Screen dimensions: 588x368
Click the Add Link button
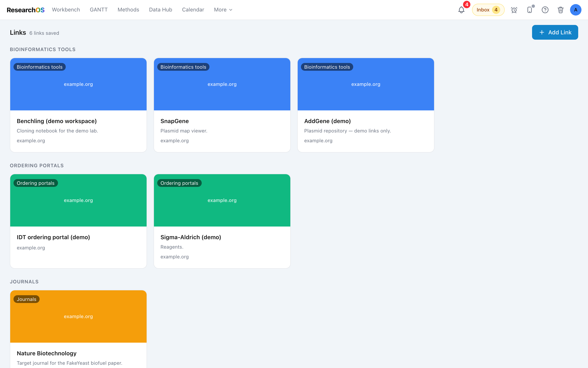tap(555, 32)
